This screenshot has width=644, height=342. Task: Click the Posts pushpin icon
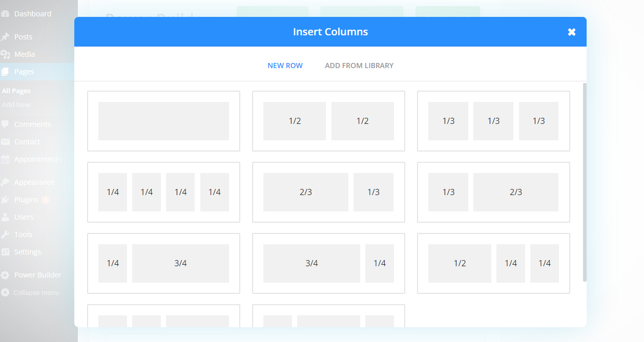pyautogui.click(x=5, y=37)
